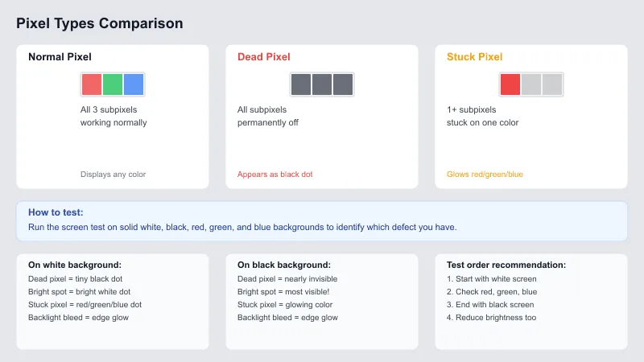Click the green subpixel in Normal Pixel
Image resolution: width=644 pixels, height=362 pixels.
pos(113,84)
